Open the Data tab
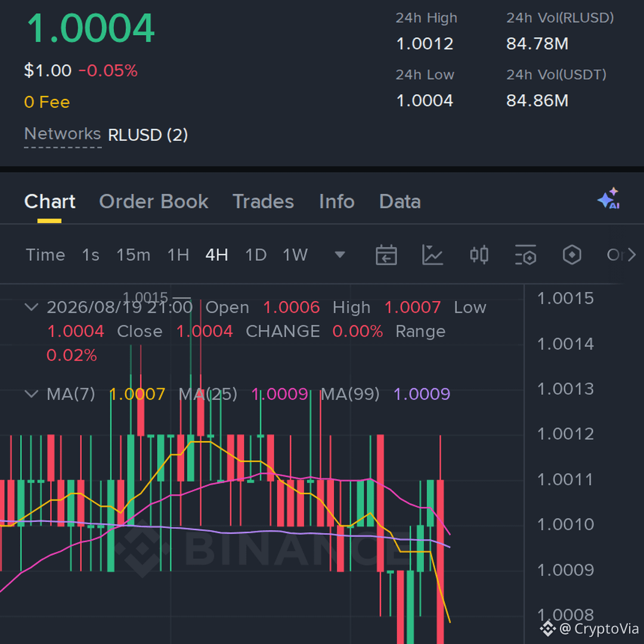Viewport: 644px width, 644px height. pos(400,202)
